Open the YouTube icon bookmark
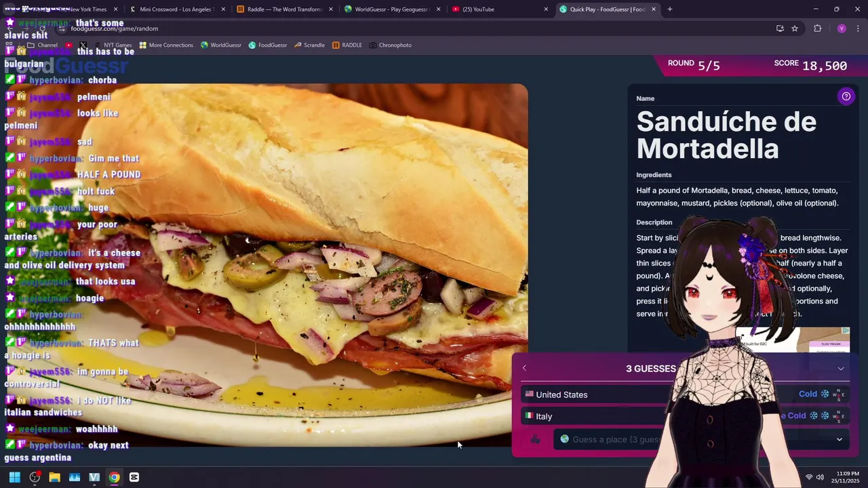 68,45
